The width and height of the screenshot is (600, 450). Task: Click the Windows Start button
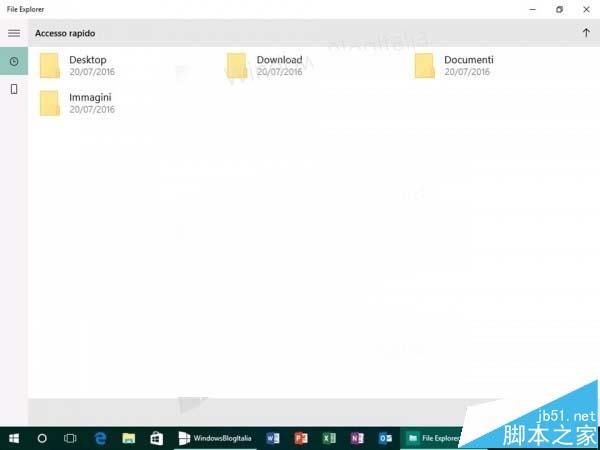[x=14, y=438]
